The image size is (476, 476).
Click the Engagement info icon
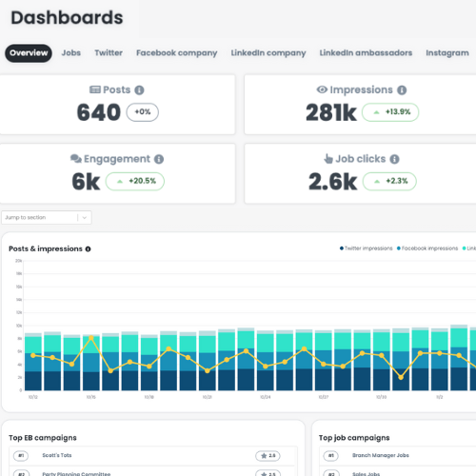pyautogui.click(x=159, y=159)
